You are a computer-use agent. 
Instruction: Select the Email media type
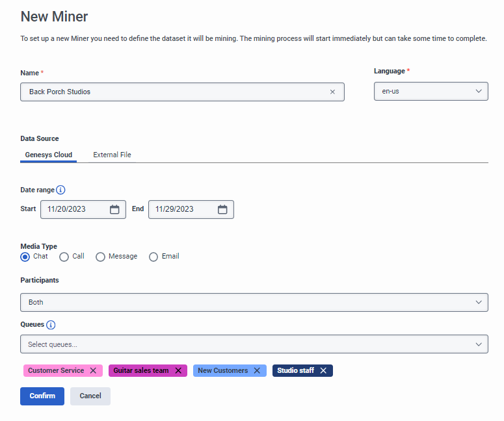(x=153, y=257)
